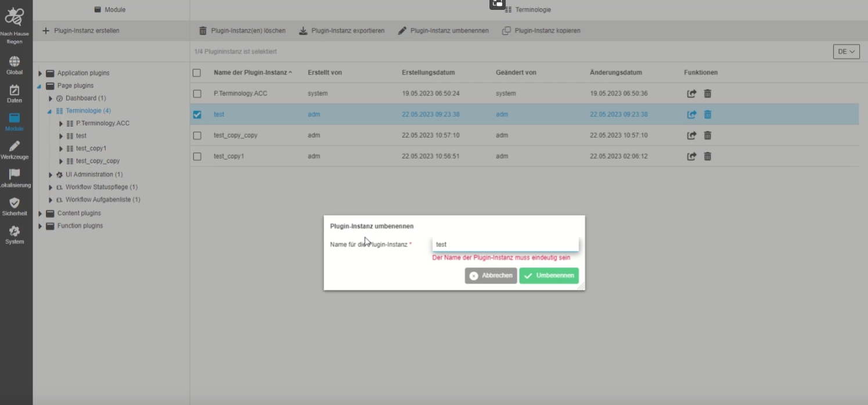Click trash icon for test row
The width and height of the screenshot is (868, 405).
pos(707,114)
